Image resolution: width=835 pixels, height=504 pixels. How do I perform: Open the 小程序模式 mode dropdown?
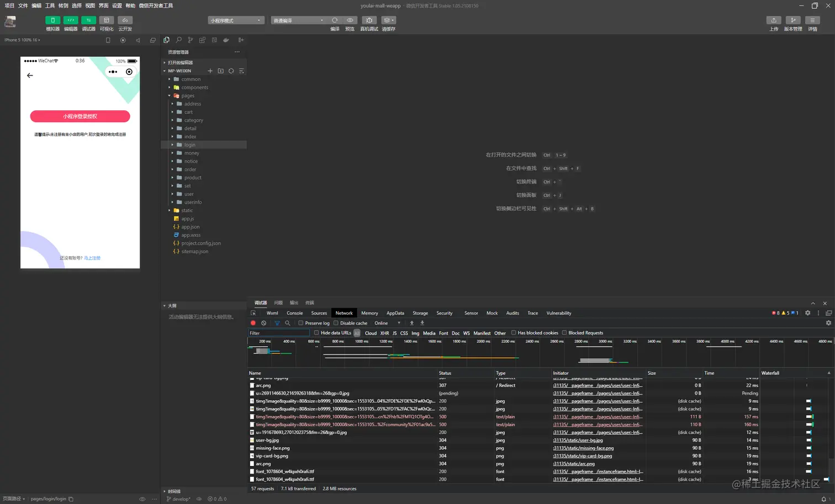click(236, 20)
